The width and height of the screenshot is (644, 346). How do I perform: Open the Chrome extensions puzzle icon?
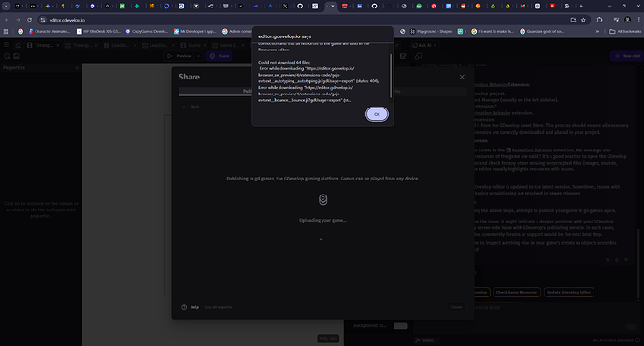click(x=599, y=20)
